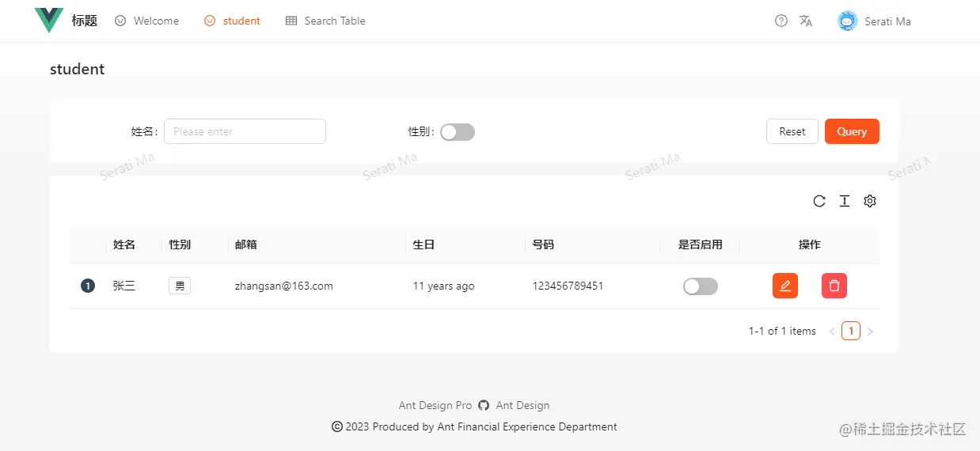Open the language translate icon
The image size is (980, 451).
(x=806, y=21)
